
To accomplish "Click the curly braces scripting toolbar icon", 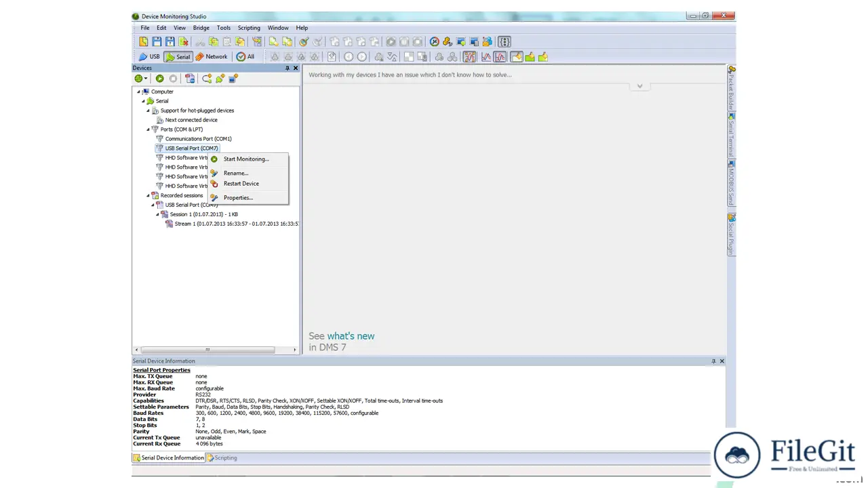I will point(504,42).
